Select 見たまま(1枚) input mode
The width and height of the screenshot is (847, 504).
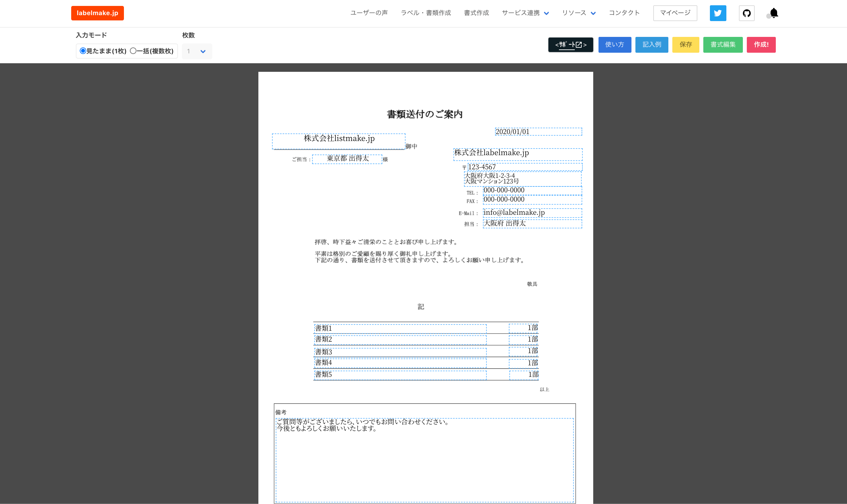83,51
